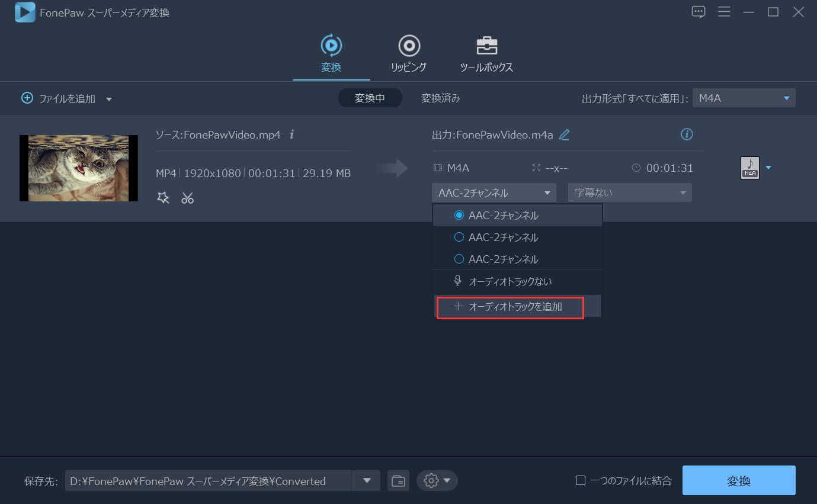Open the output folder icon
This screenshot has height=504, width=817.
point(399,481)
